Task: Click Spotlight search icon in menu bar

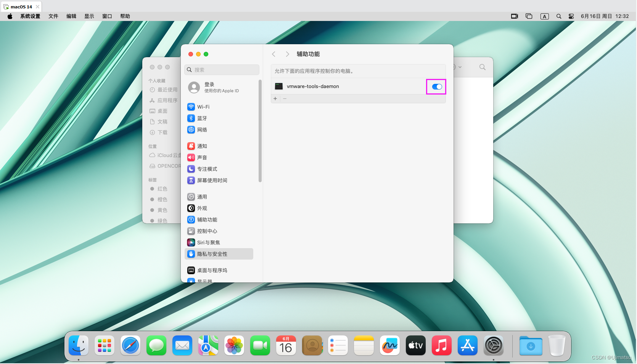Action: tap(559, 16)
